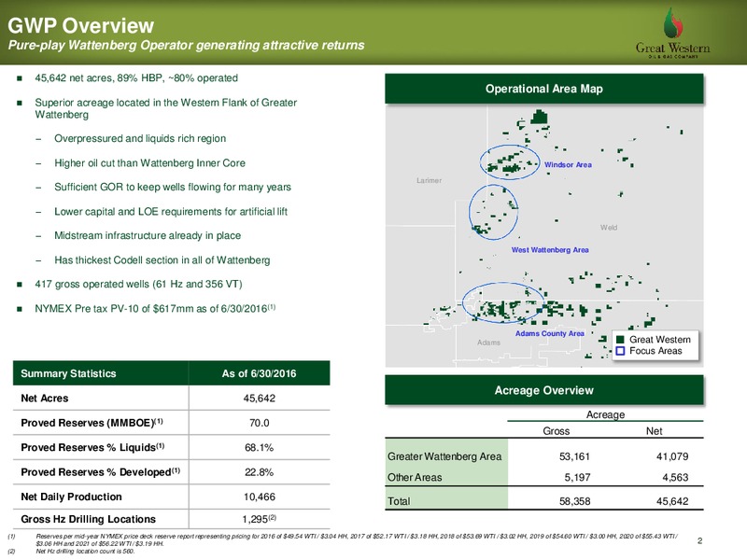Viewport: 747px width, 560px height.
Task: Click the slide page number 2
Action: [x=699, y=540]
